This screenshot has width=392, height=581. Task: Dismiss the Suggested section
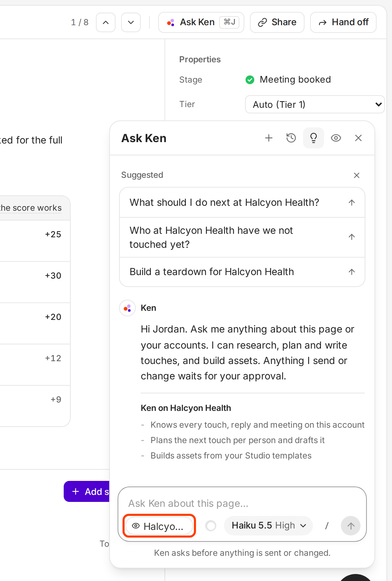(357, 175)
